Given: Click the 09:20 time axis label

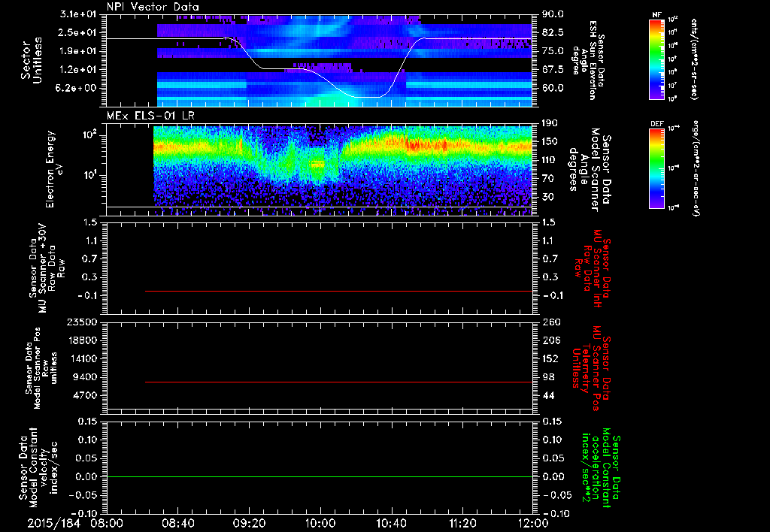Looking at the screenshot, I should pyautogui.click(x=249, y=523).
